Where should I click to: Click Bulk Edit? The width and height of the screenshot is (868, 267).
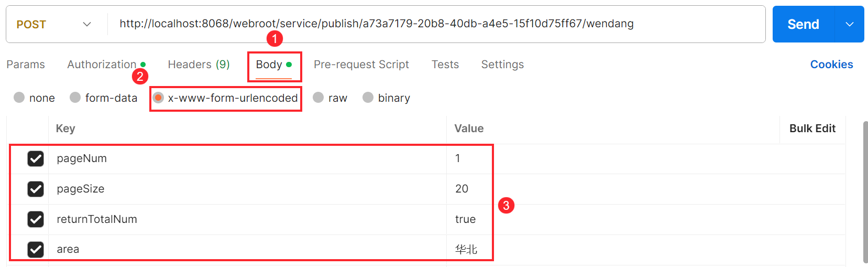[812, 129]
